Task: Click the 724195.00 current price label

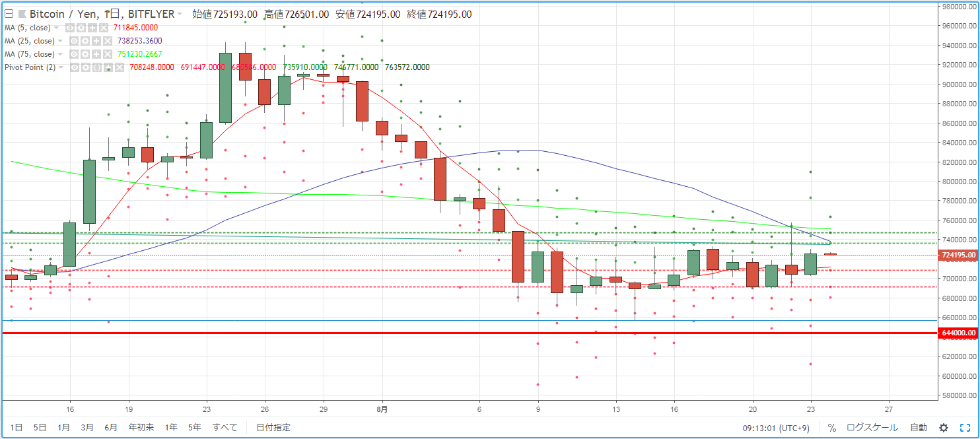Action: tap(958, 255)
